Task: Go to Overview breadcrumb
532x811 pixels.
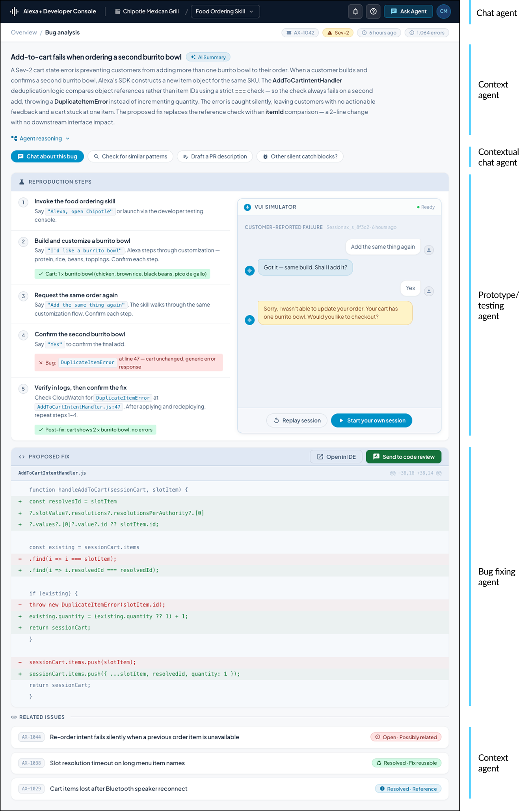Action: click(24, 33)
